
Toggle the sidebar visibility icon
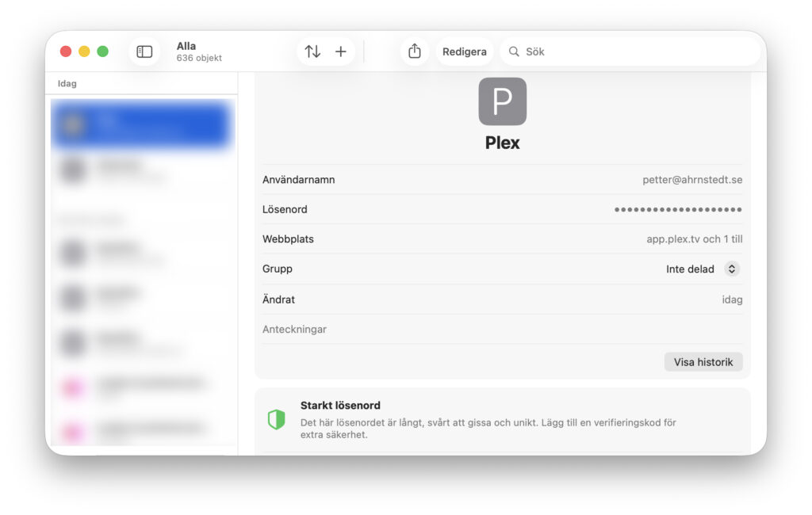(x=144, y=51)
